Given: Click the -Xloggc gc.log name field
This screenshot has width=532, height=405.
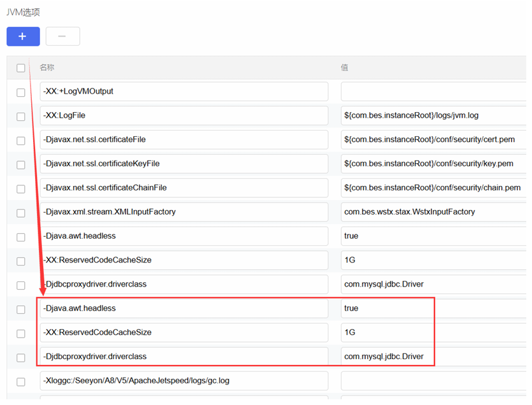Looking at the screenshot, I should click(183, 381).
